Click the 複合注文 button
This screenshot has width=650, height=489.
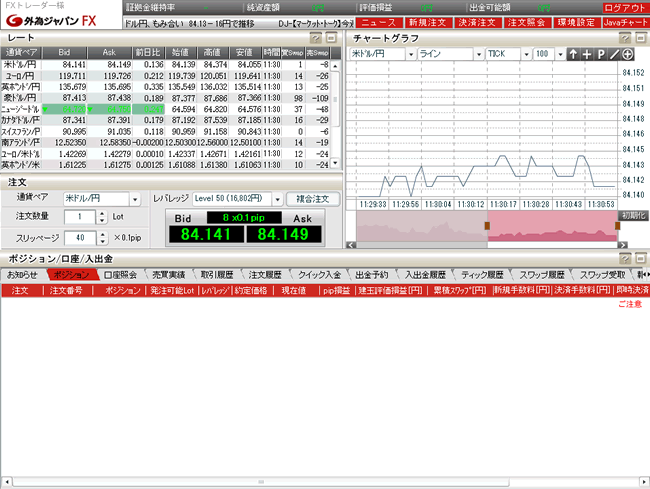point(313,199)
